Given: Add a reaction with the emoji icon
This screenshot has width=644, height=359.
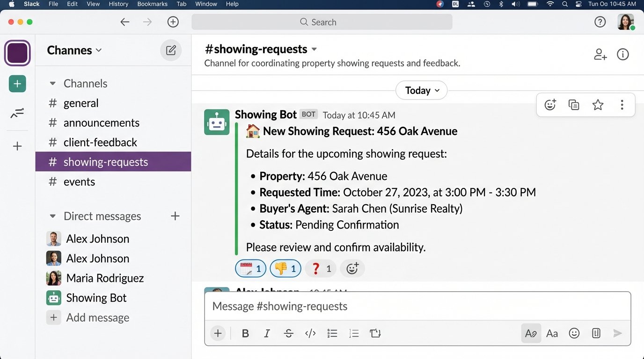Looking at the screenshot, I should coord(549,105).
